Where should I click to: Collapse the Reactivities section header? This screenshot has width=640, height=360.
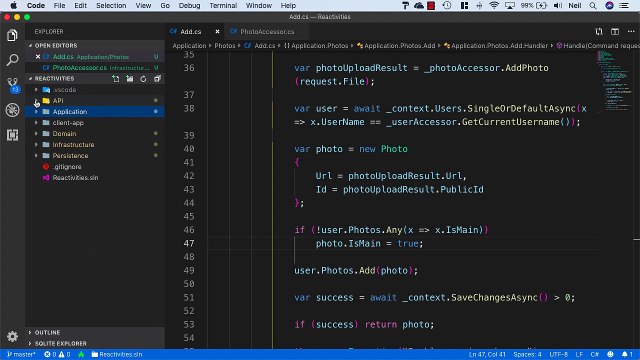click(x=54, y=78)
